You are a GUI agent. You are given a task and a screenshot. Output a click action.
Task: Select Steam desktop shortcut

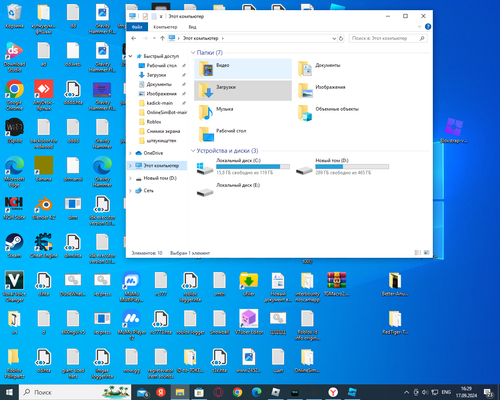pyautogui.click(x=14, y=246)
